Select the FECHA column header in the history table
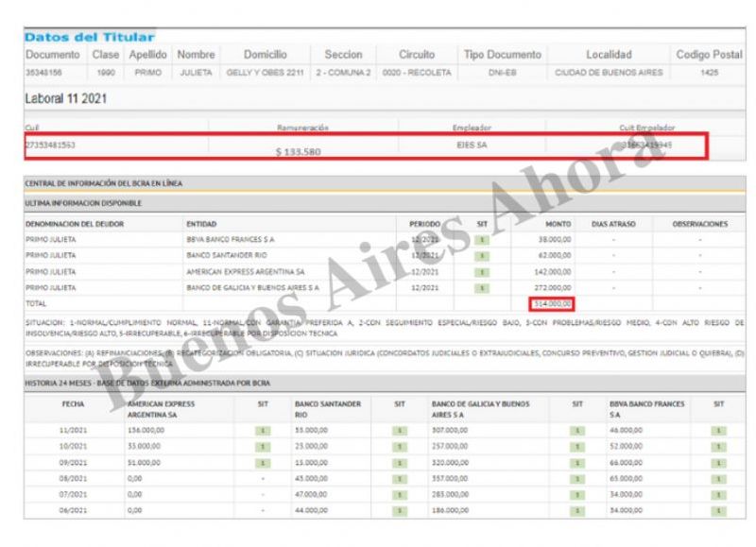The image size is (756, 547). 73,403
